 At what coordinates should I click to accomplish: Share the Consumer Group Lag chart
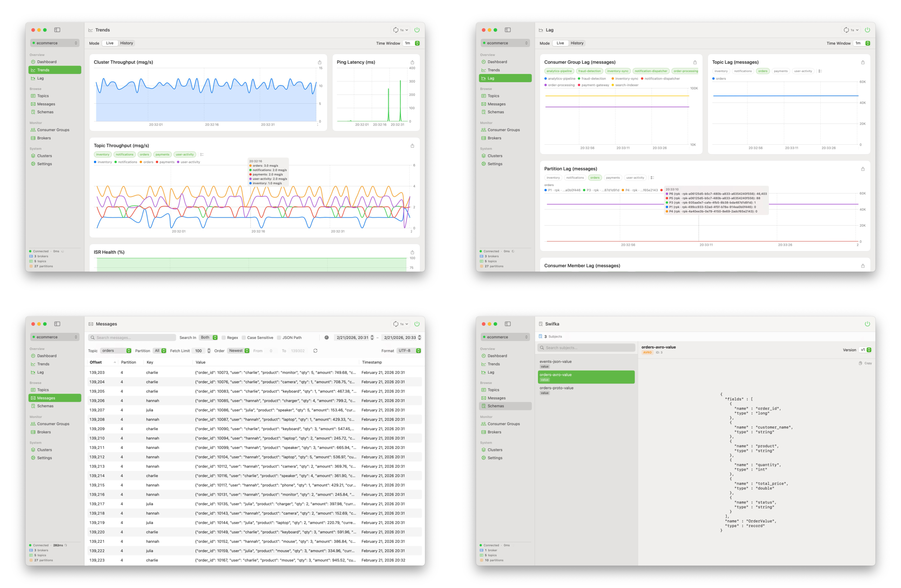click(x=695, y=62)
